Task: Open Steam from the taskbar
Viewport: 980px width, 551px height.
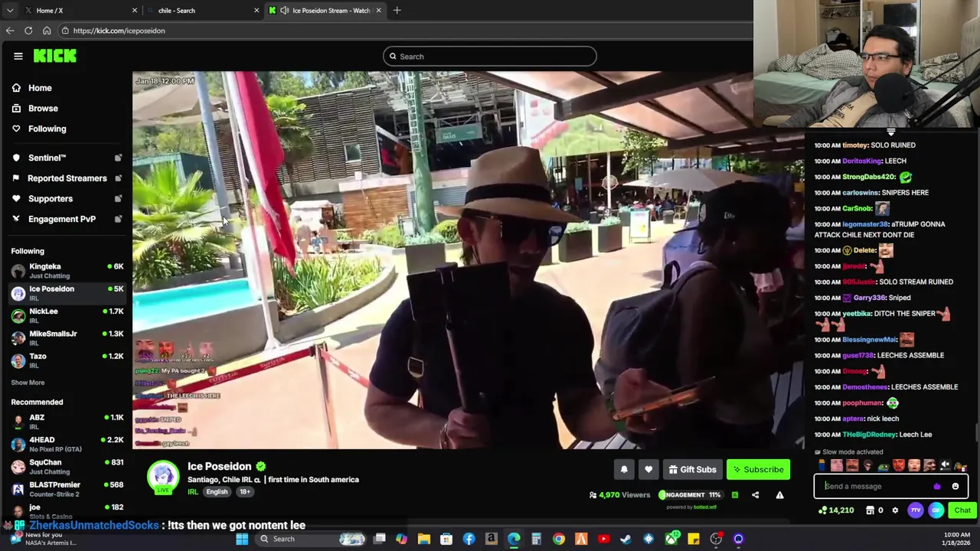Action: click(x=626, y=539)
